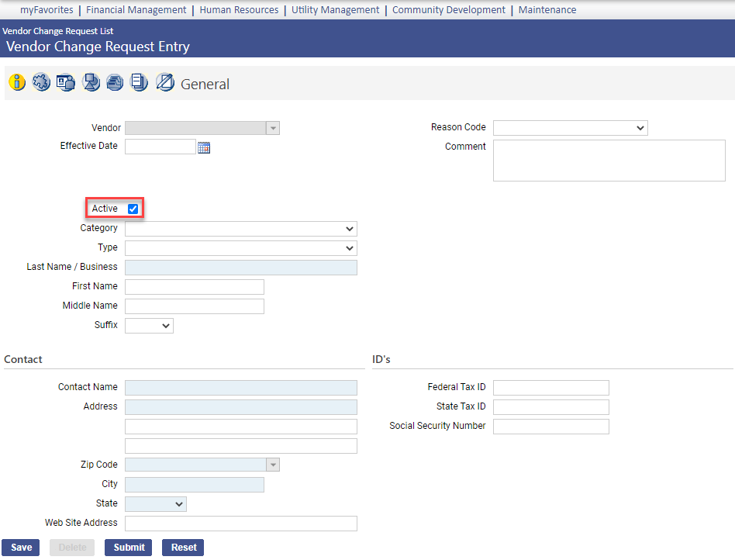The image size is (735, 560).
Task: Select the contact card person icon
Action: [x=66, y=82]
